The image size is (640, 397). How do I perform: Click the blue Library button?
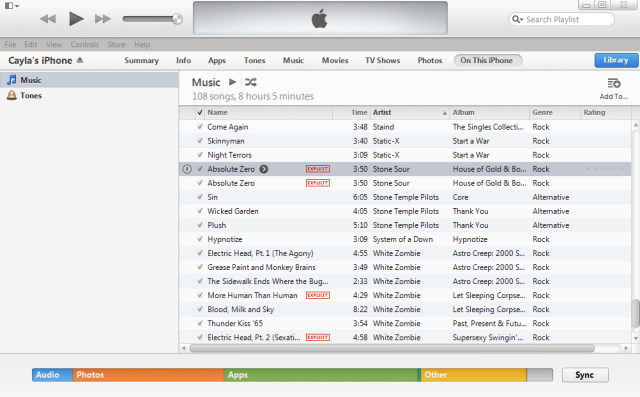coord(616,60)
